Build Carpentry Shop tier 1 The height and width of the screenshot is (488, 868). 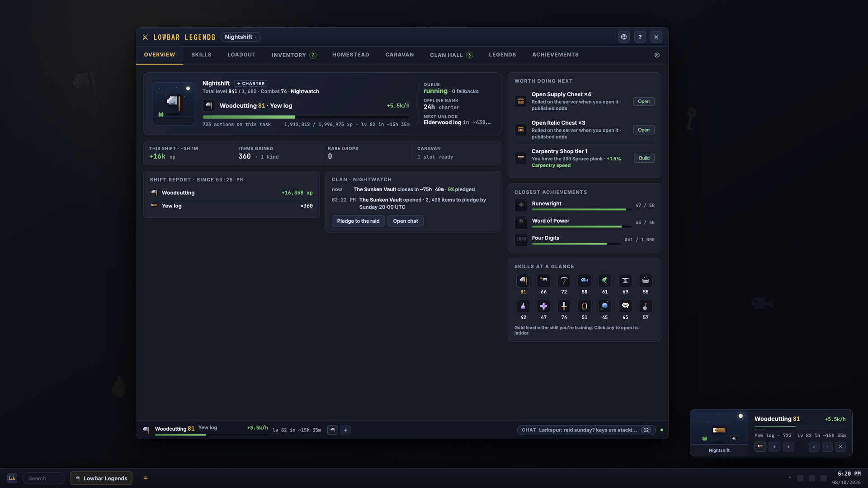[644, 158]
